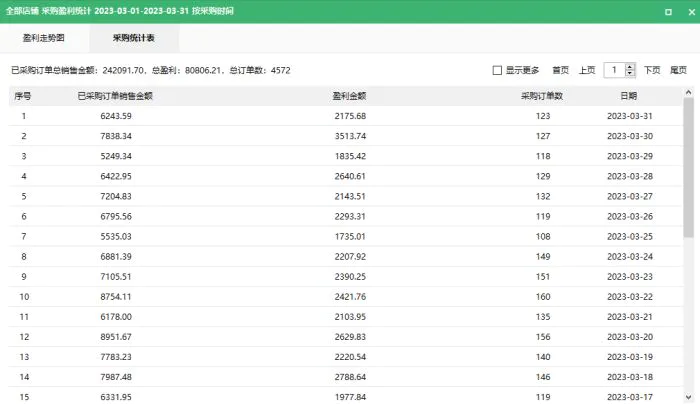700x405 pixels.
Task: Click the scrollbar up arrow
Action: (688, 92)
